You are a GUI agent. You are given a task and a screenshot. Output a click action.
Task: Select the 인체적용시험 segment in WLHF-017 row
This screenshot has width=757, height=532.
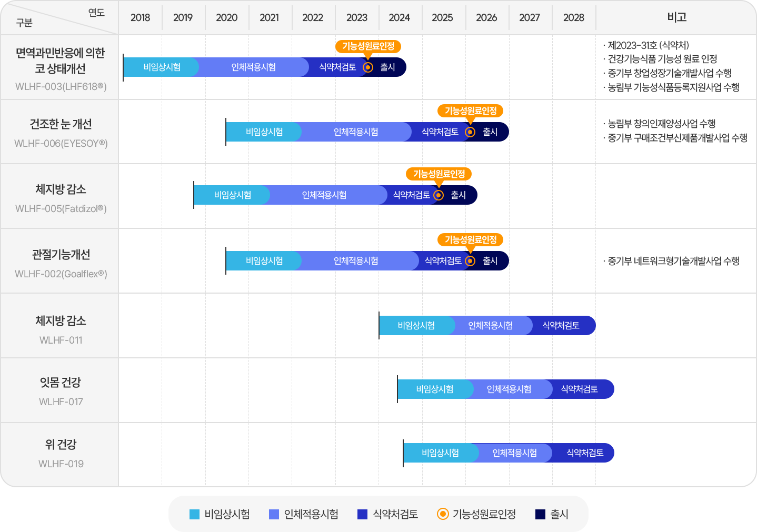[509, 389]
